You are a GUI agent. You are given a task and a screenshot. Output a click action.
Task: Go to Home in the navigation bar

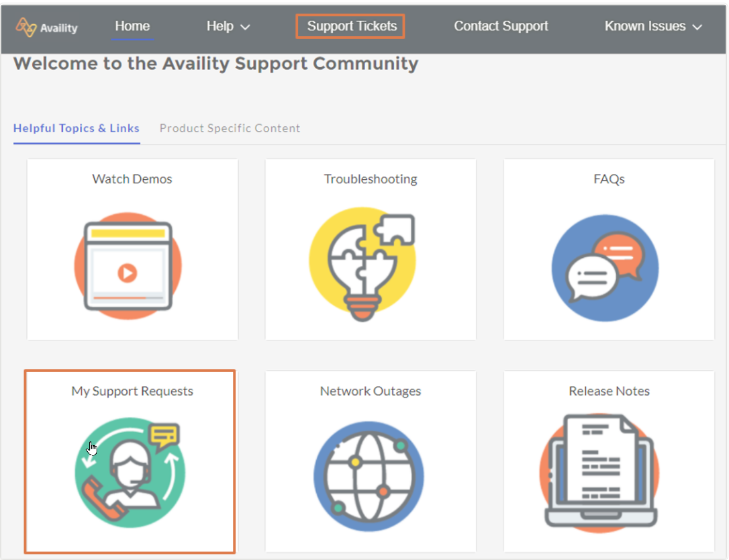click(x=132, y=26)
